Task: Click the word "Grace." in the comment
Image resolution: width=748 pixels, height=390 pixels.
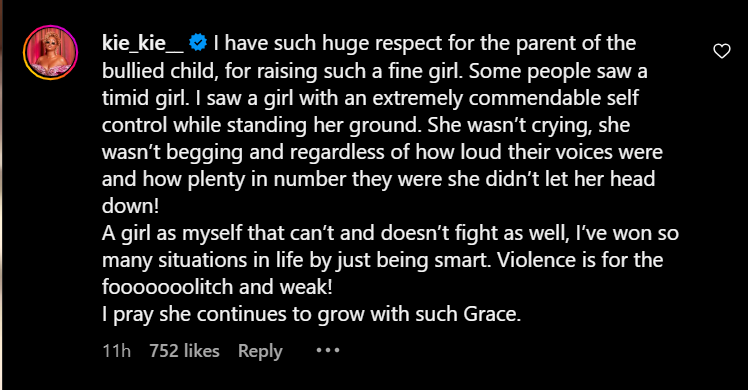Action: 492,314
